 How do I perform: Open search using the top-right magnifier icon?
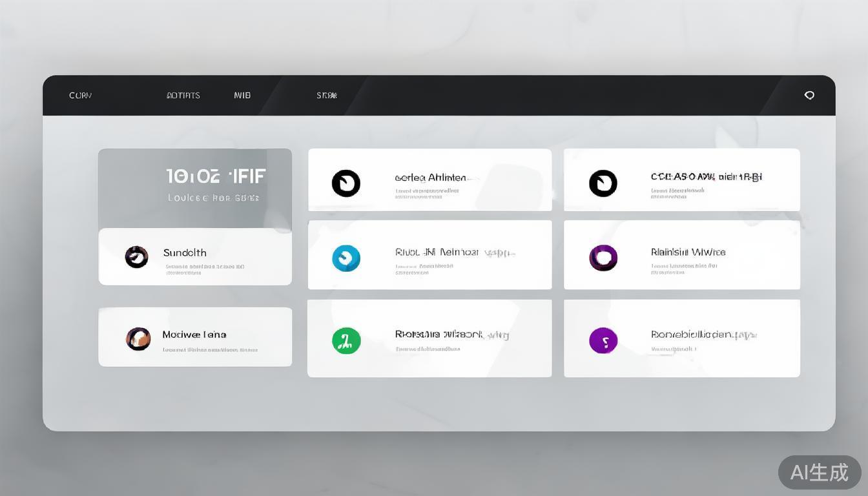[x=809, y=95]
